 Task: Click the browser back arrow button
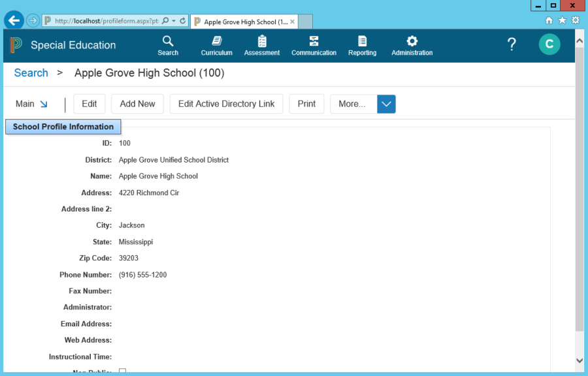[14, 20]
